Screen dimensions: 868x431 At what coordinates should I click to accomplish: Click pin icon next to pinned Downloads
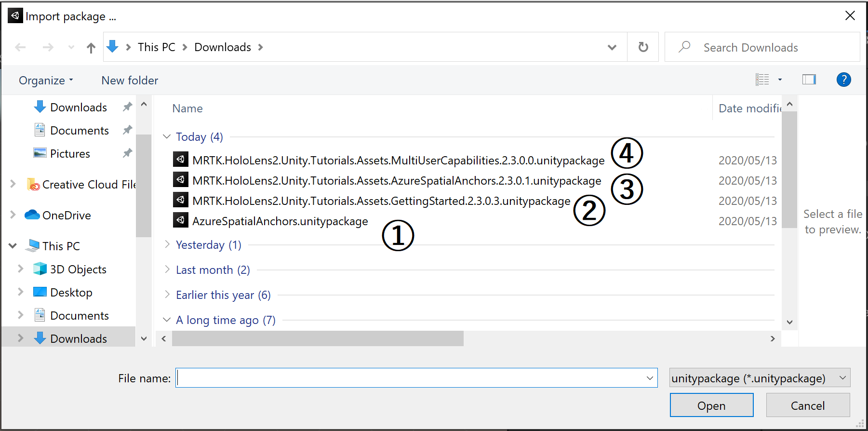[127, 107]
